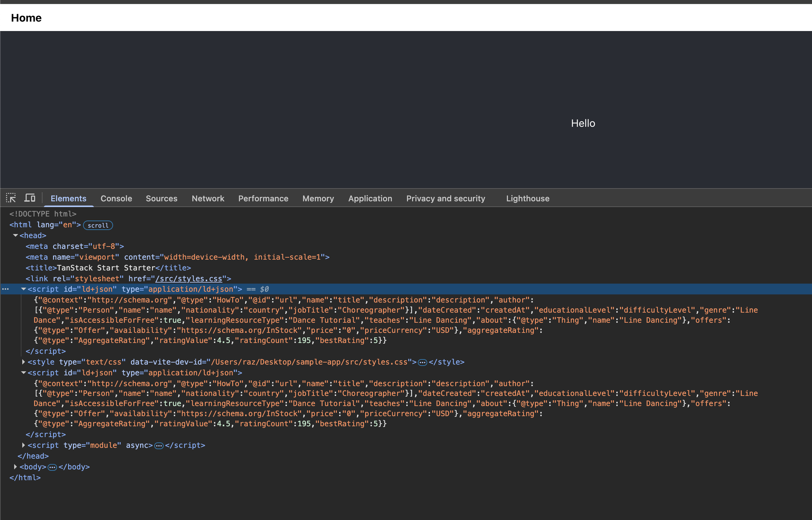Select the closing head tag
Viewport: 812px width, 520px height.
33,456
